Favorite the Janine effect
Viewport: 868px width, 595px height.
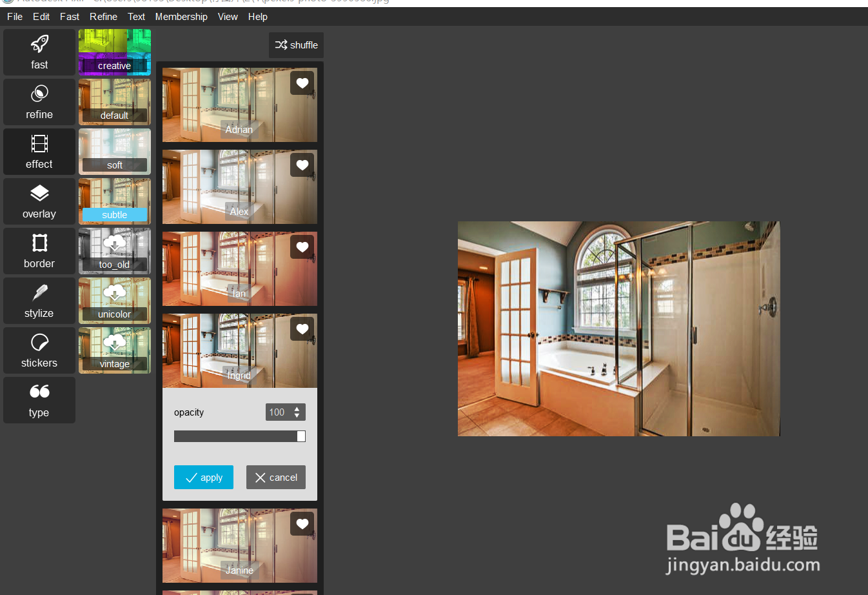[302, 524]
